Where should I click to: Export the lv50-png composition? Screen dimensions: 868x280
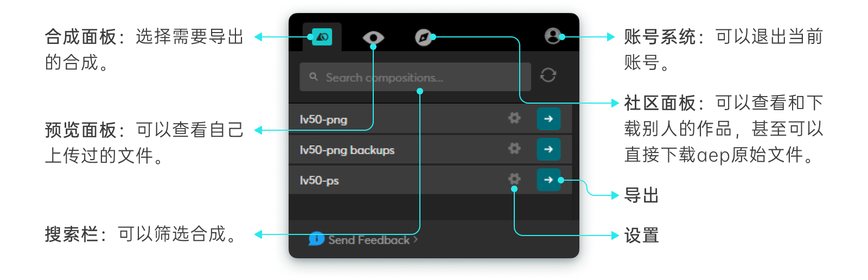coord(548,119)
